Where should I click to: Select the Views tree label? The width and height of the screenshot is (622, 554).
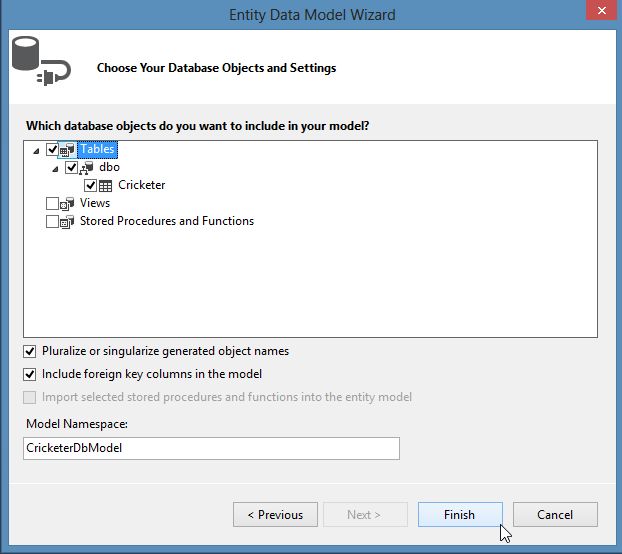pyautogui.click(x=95, y=203)
